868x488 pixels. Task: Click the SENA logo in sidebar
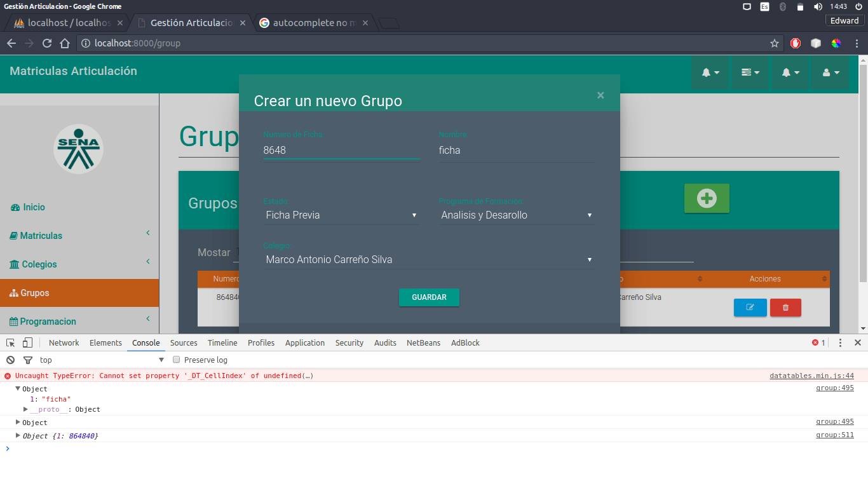78,148
